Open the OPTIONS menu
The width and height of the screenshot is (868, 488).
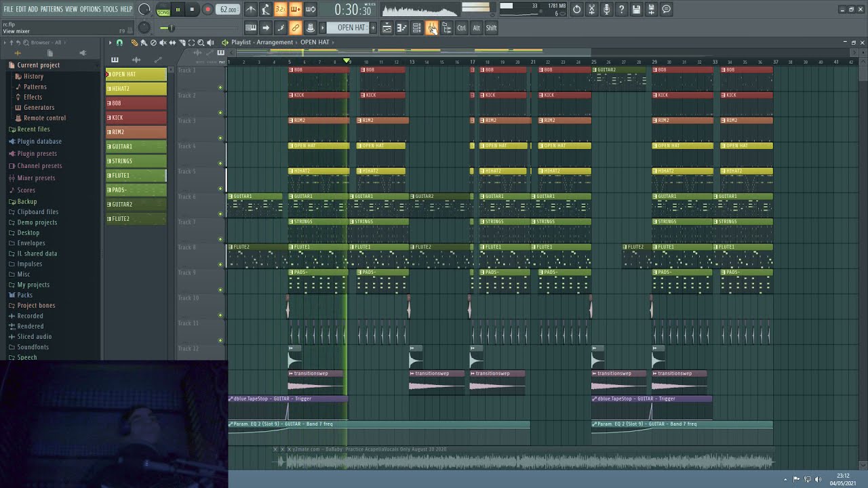90,9
